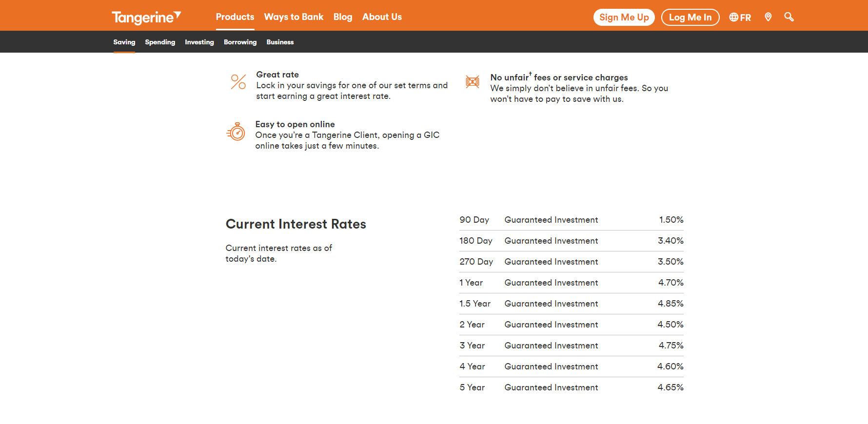
Task: Click the Log Me In button
Action: pyautogui.click(x=690, y=17)
